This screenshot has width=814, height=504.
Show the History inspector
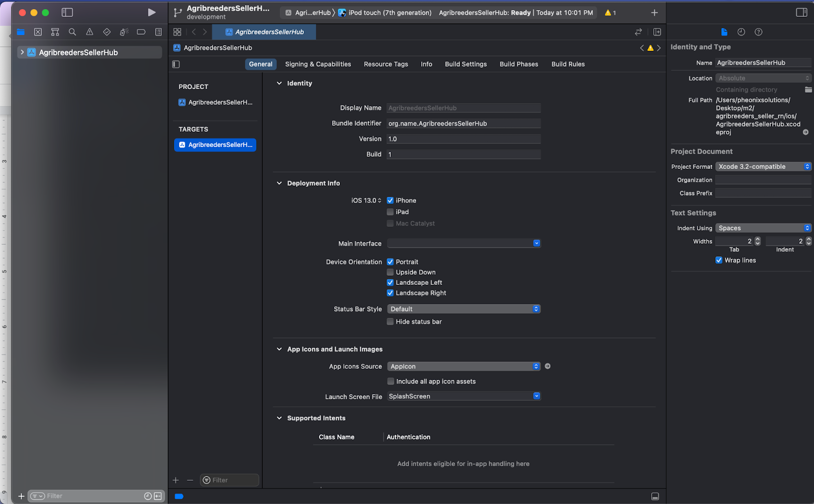point(741,32)
